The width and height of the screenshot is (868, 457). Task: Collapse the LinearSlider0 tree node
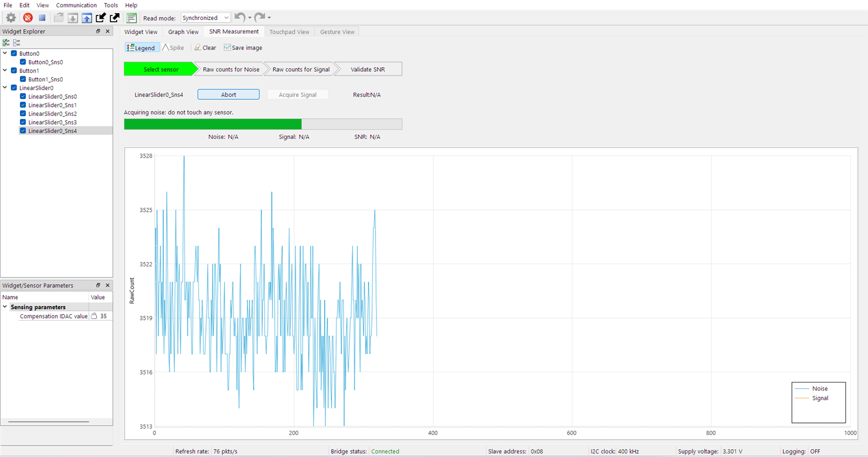point(6,88)
